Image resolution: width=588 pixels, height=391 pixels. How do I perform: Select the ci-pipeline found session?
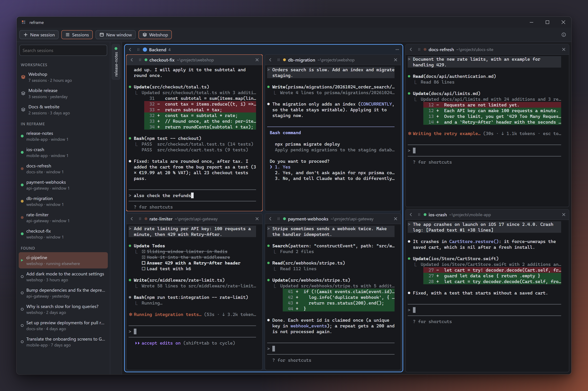pyautogui.click(x=63, y=260)
